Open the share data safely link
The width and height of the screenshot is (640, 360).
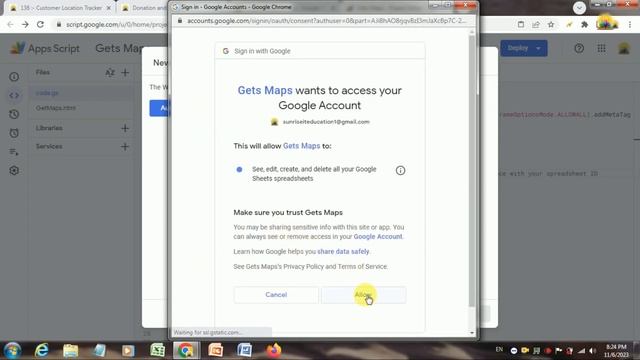343,251
